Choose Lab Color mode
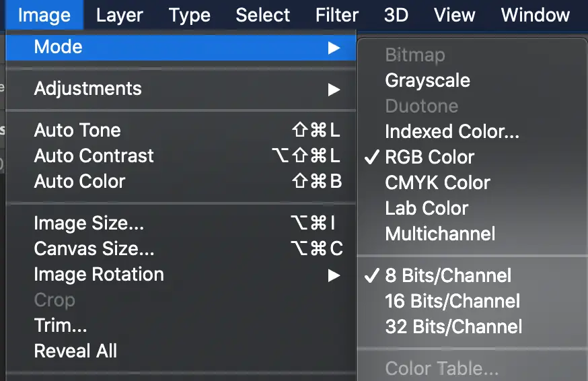The width and height of the screenshot is (588, 381). tap(427, 209)
